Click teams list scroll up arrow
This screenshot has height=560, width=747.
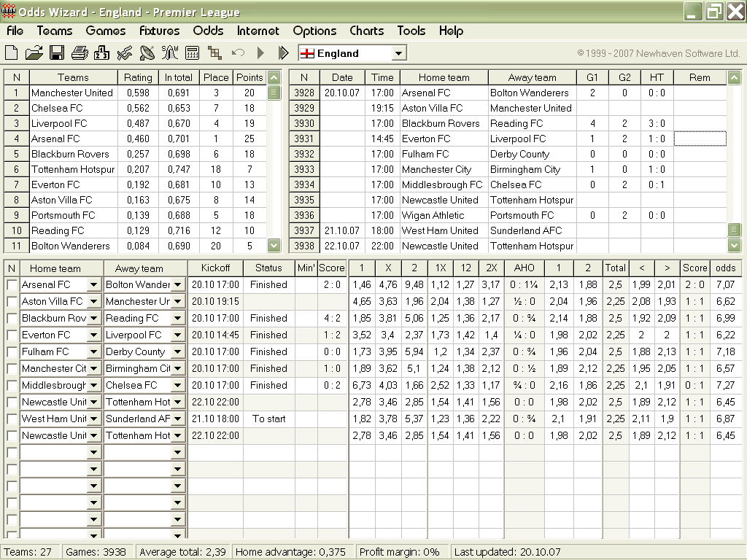coord(274,77)
